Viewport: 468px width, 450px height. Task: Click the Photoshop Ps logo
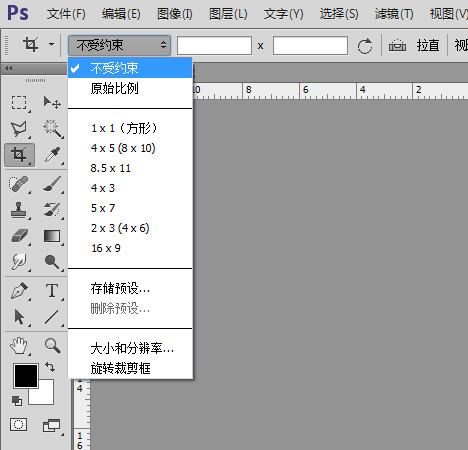pyautogui.click(x=18, y=13)
